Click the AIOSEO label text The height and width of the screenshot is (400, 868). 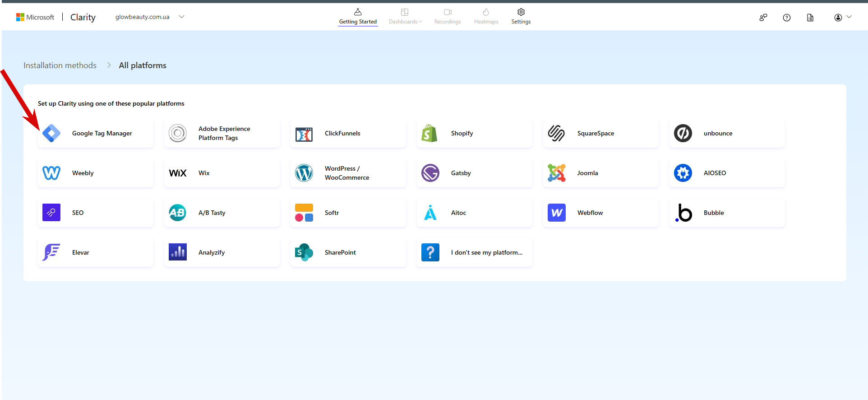point(715,173)
